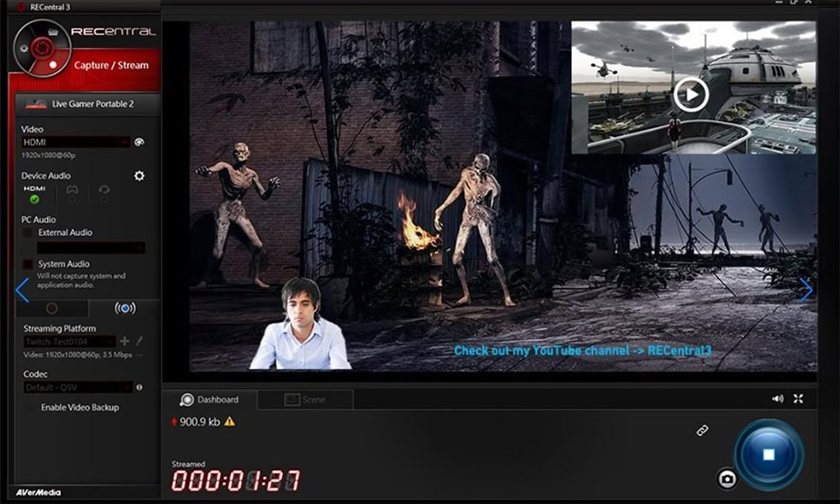
Task: Click the RECentral 3 title bar icon
Action: tap(21, 7)
